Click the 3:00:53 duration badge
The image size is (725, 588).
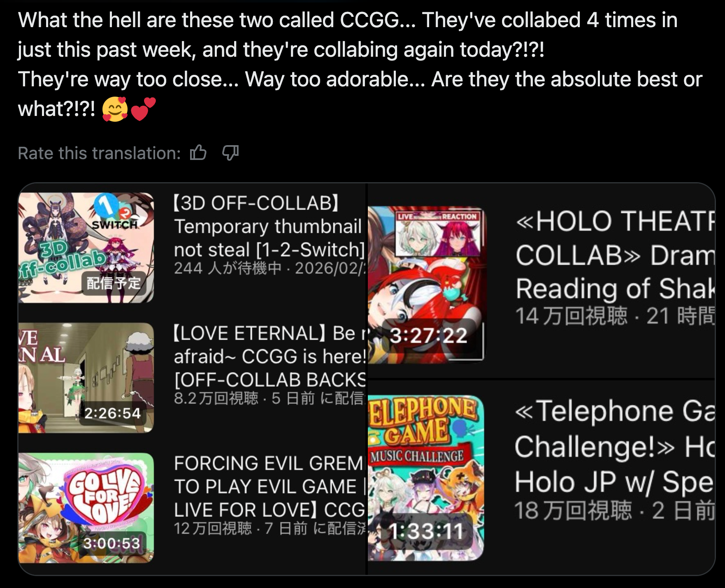click(x=112, y=543)
